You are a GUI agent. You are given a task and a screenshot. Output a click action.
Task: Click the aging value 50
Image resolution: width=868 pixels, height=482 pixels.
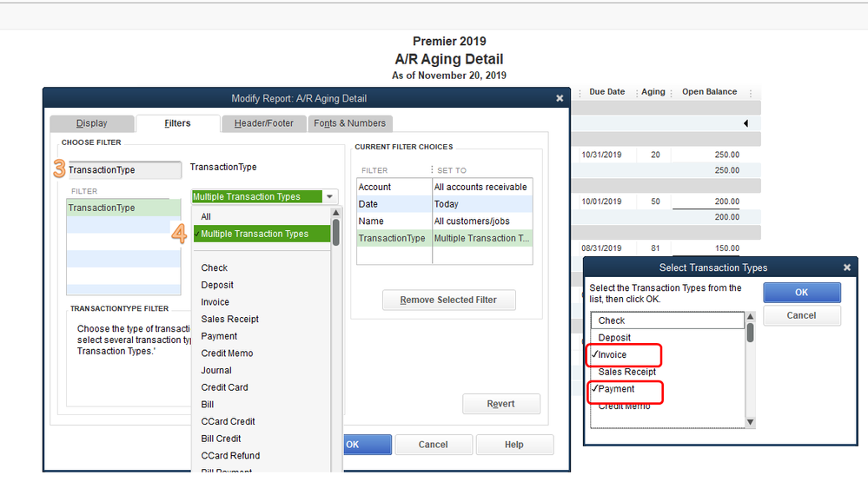point(655,201)
